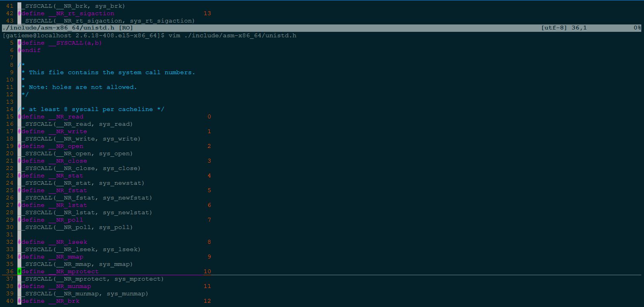
Task: Click "#define __NR_brk" text
Action: [x=48, y=301]
